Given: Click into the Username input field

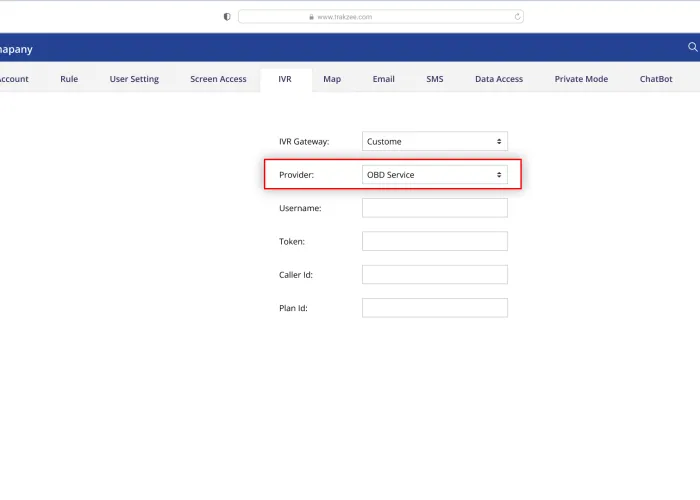Looking at the screenshot, I should coord(434,208).
